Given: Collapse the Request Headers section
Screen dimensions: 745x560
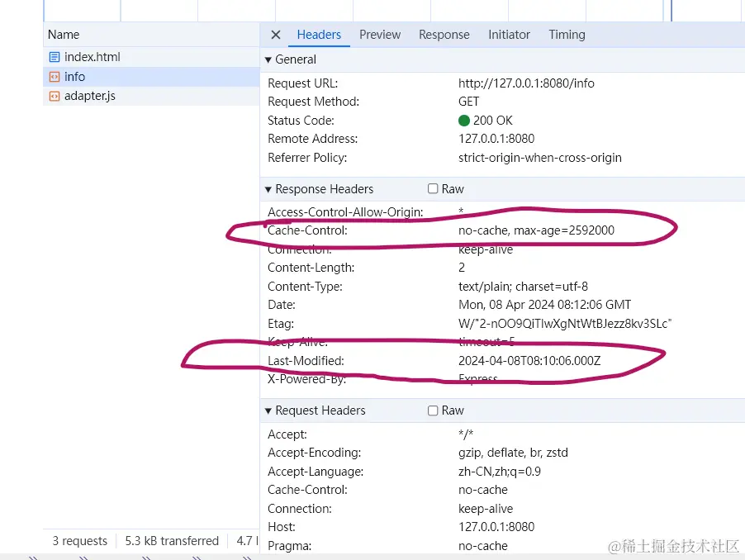Looking at the screenshot, I should tap(268, 411).
